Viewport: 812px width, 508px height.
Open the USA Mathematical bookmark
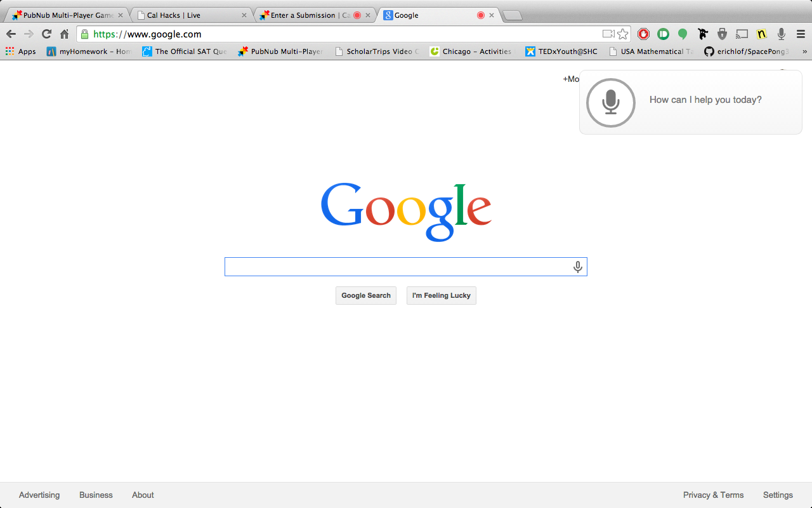click(x=652, y=51)
